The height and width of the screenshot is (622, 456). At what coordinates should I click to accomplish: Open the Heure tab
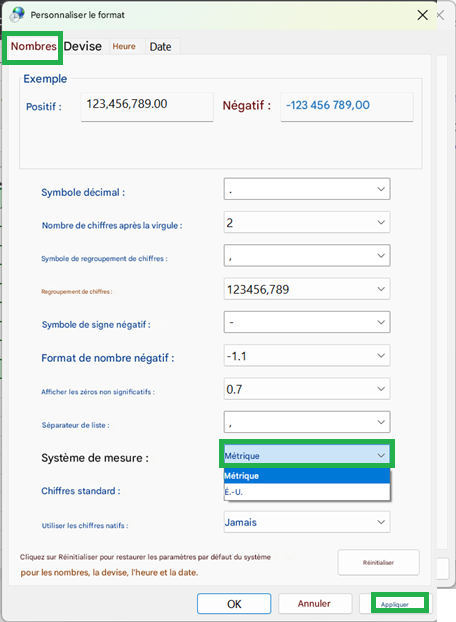124,46
